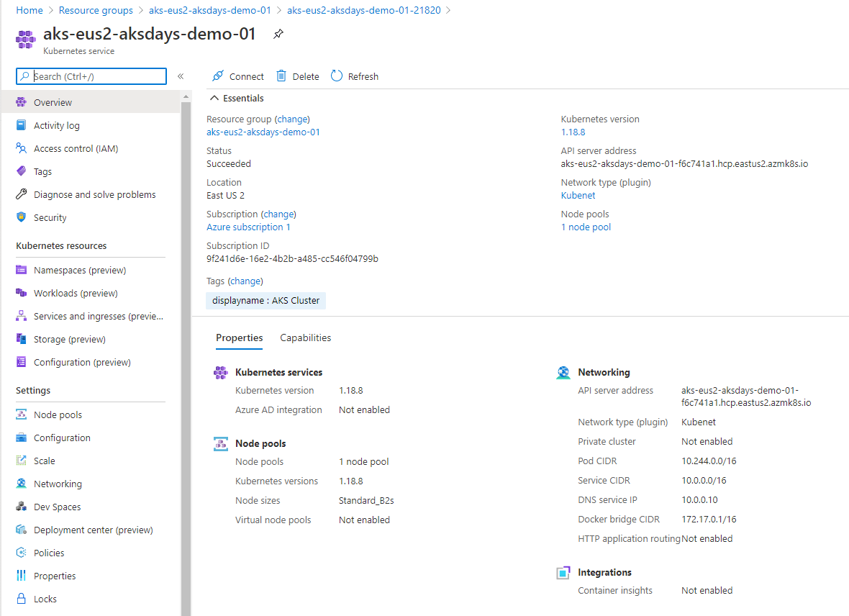Click the Services and ingresses icon
849x616 pixels.
click(21, 316)
